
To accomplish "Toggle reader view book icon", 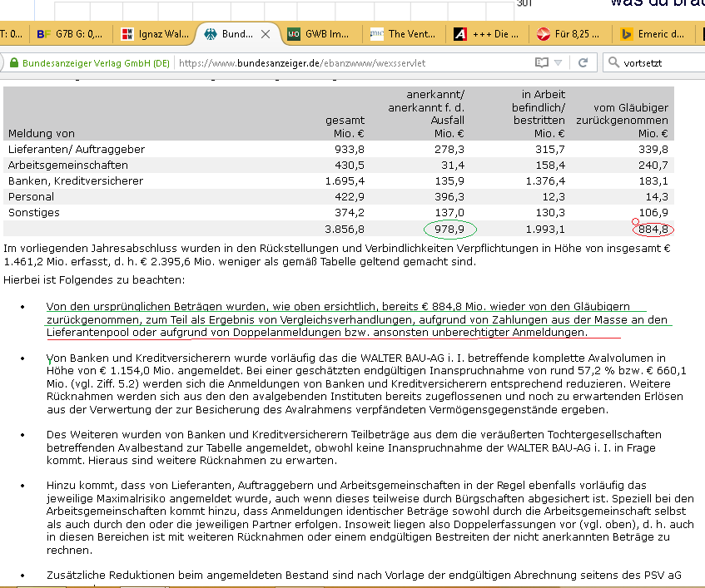I will pyautogui.click(x=542, y=62).
